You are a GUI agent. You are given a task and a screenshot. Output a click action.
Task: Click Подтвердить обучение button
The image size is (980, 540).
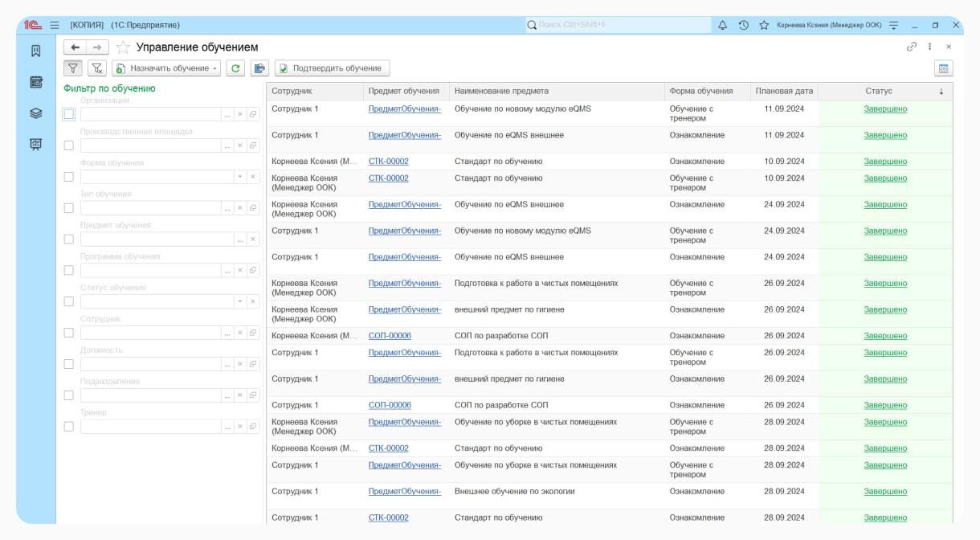(332, 68)
